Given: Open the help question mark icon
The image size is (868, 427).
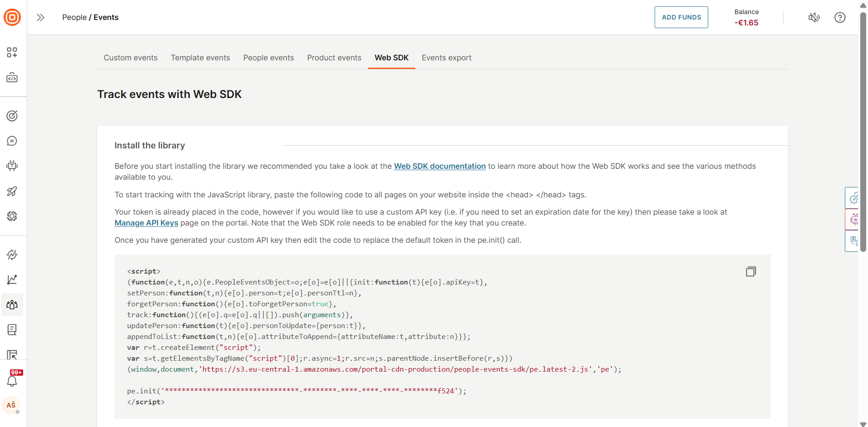Looking at the screenshot, I should point(839,17).
